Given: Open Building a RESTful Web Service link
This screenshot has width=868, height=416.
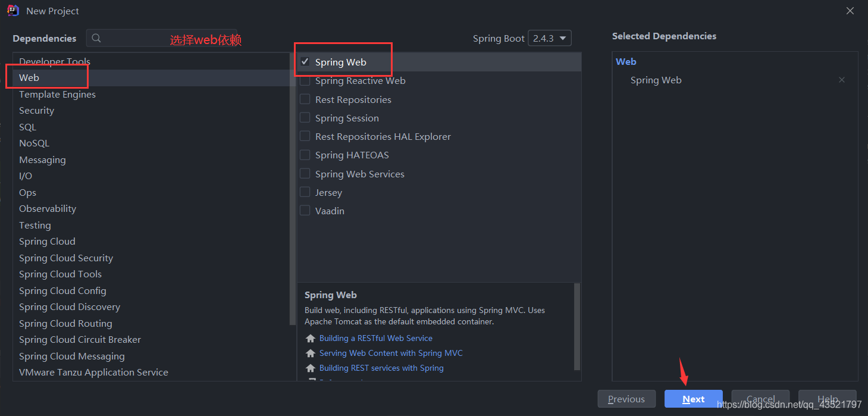Looking at the screenshot, I should [376, 338].
